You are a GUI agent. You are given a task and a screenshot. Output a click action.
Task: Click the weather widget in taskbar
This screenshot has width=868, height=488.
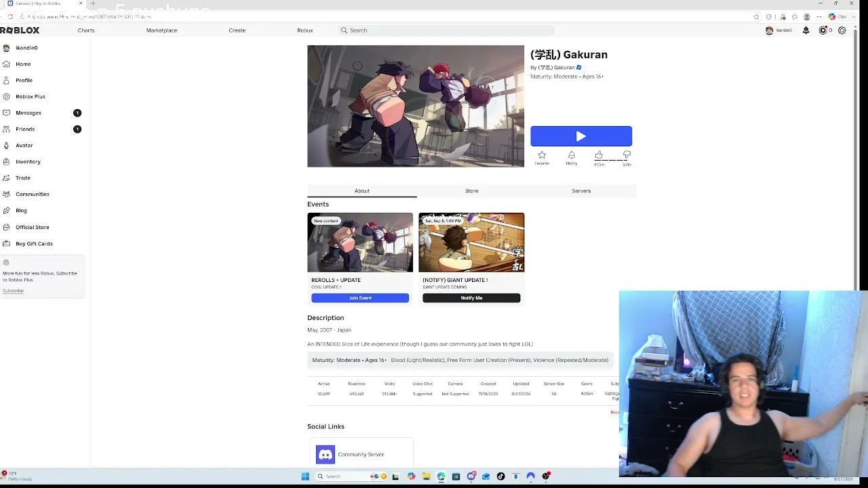(x=17, y=476)
